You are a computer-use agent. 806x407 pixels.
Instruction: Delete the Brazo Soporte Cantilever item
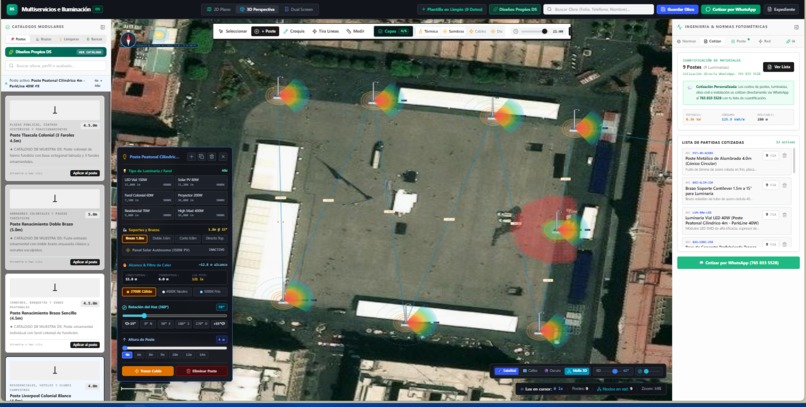click(784, 185)
